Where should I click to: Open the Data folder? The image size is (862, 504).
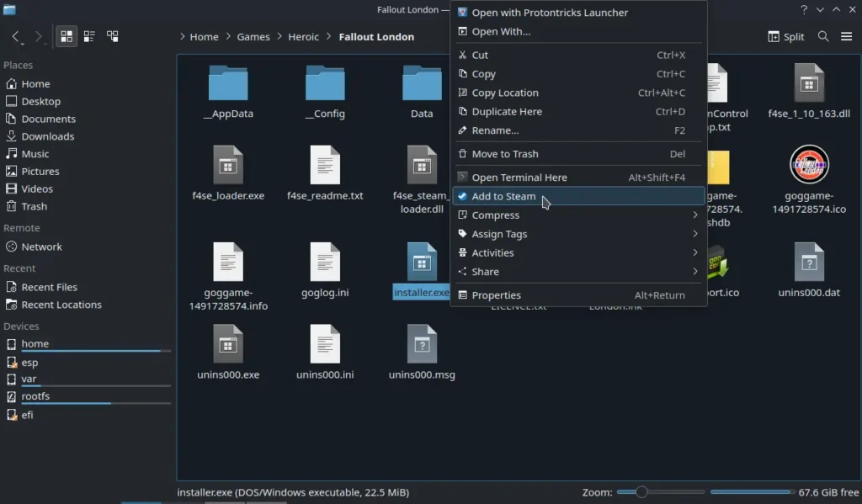(x=422, y=93)
